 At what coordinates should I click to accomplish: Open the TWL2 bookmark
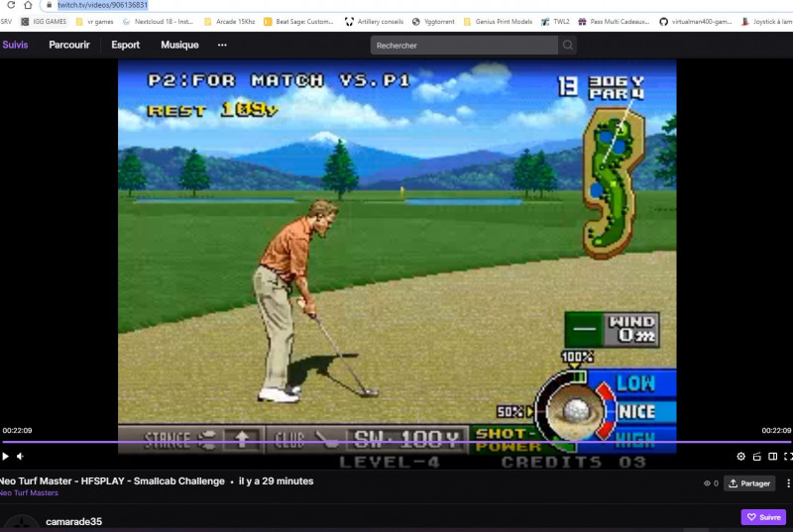pos(555,22)
